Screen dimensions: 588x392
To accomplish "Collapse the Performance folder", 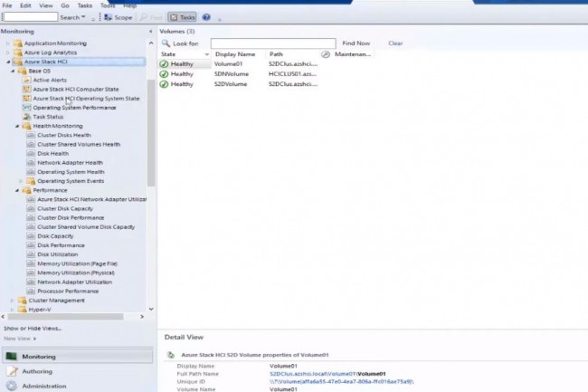I will [17, 190].
